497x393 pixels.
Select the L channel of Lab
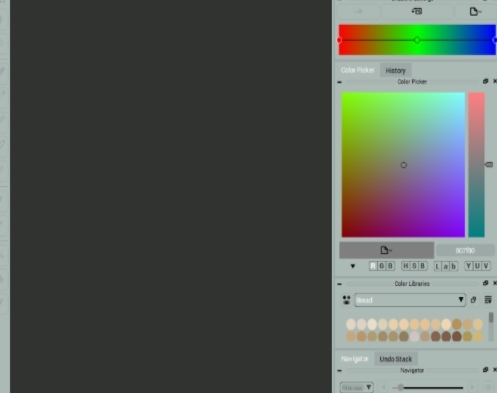click(437, 266)
